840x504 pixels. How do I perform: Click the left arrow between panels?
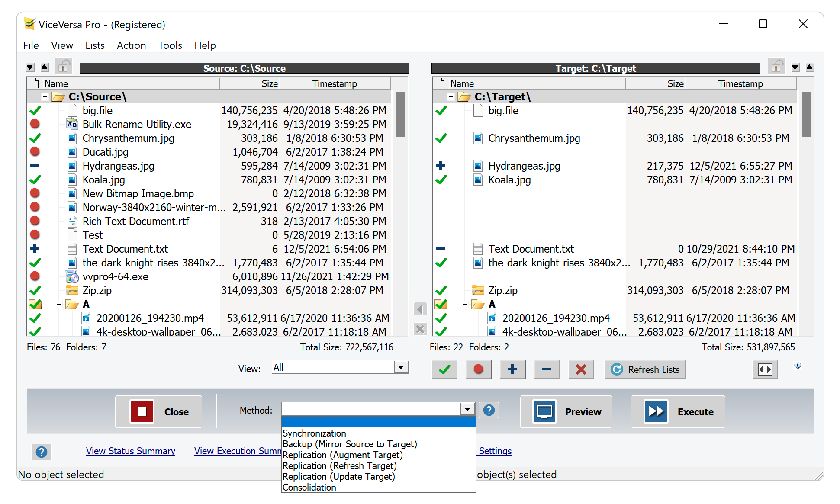tap(420, 309)
